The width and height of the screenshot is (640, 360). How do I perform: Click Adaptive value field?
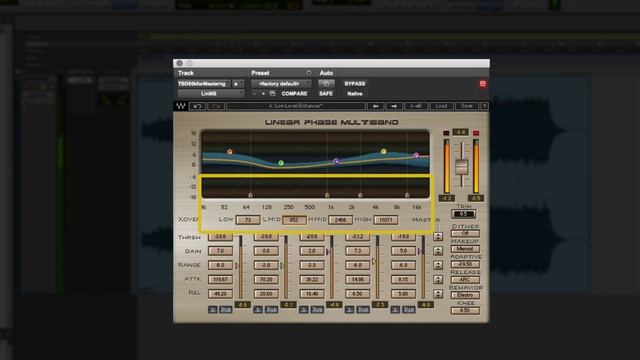(x=465, y=264)
